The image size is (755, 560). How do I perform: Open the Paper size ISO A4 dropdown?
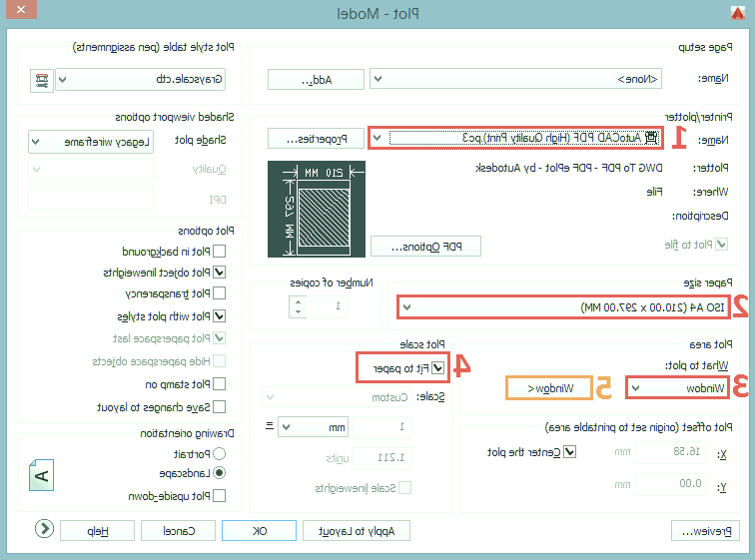[x=563, y=306]
